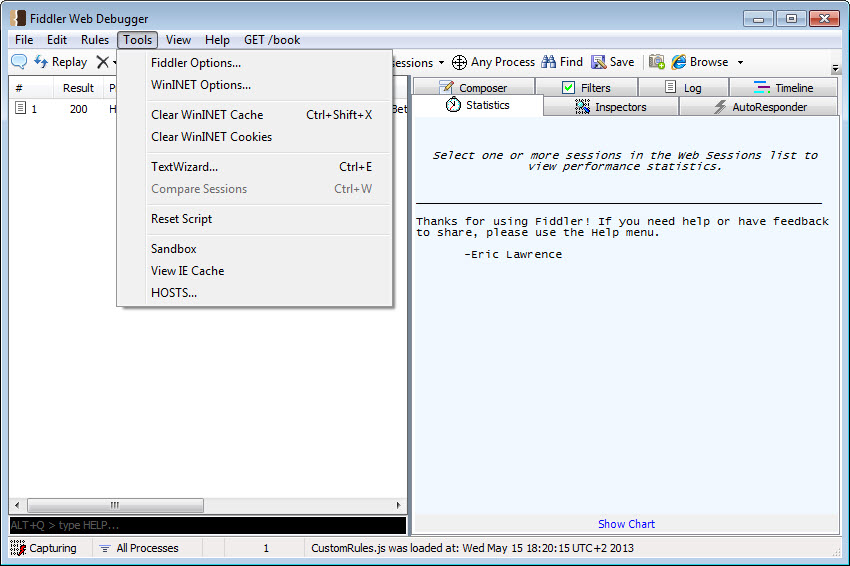Click the scrollbar right arrow
Screen dimensions: 850x566
[x=398, y=505]
